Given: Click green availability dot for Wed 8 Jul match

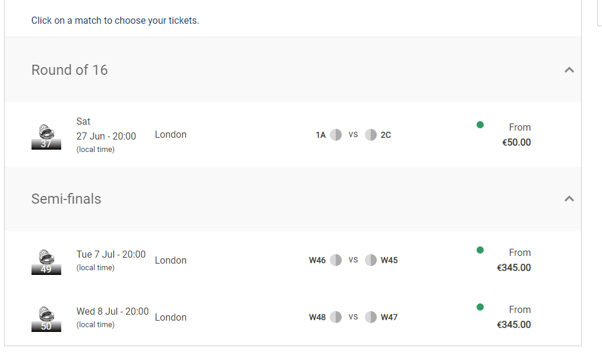Looking at the screenshot, I should click(x=480, y=307).
